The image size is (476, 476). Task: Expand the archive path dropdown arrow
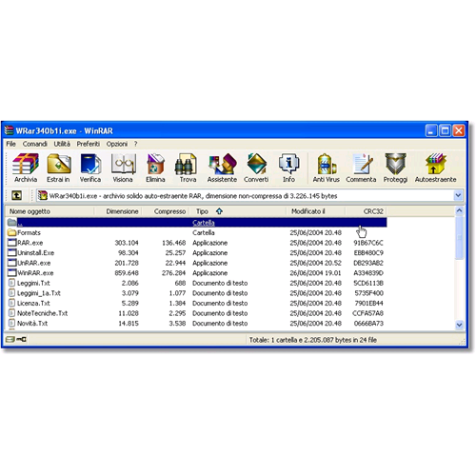[458, 195]
